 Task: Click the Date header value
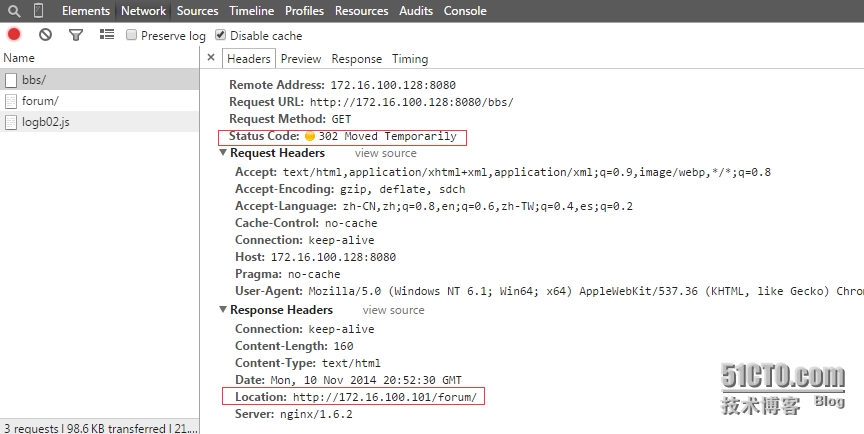[366, 380]
